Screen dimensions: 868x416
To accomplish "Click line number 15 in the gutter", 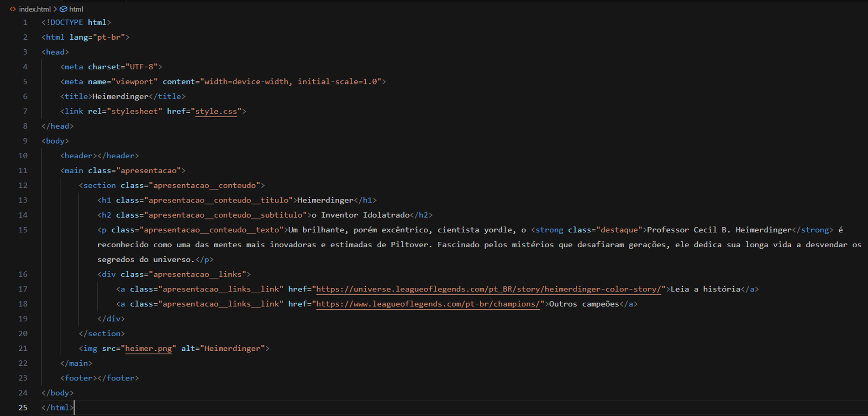I will pos(23,230).
